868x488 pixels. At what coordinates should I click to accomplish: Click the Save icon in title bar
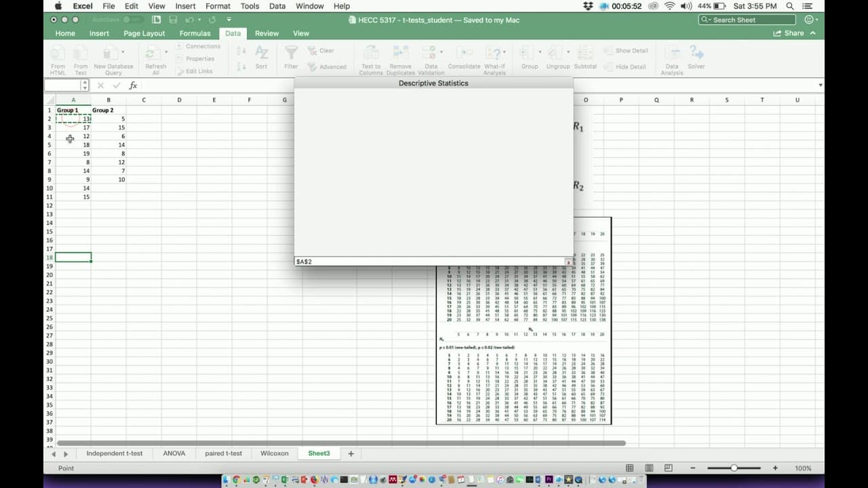pos(172,20)
